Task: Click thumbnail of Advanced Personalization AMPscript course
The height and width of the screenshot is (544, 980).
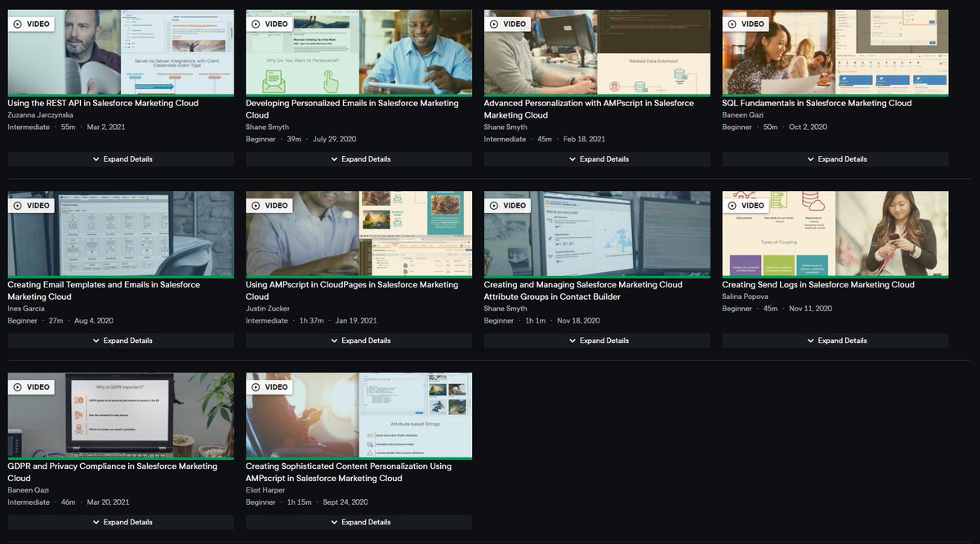Action: click(x=597, y=53)
